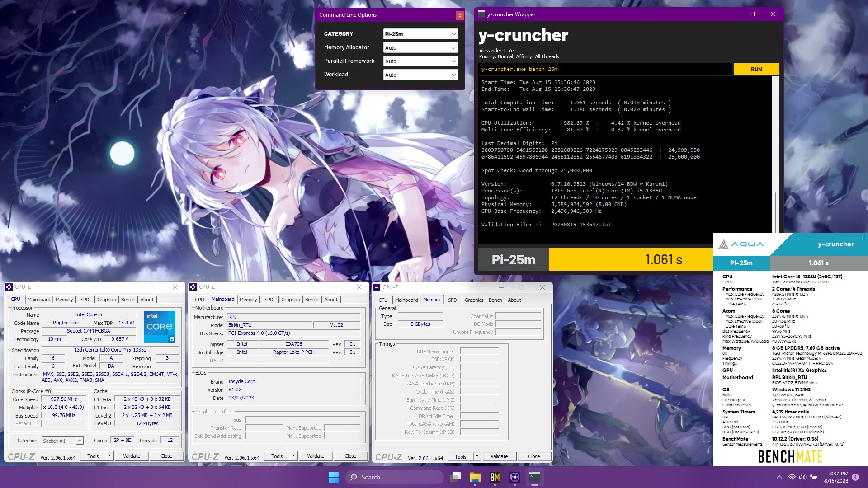Select CPU tab in Memory CPU-Z window
The height and width of the screenshot is (488, 868).
click(x=383, y=300)
